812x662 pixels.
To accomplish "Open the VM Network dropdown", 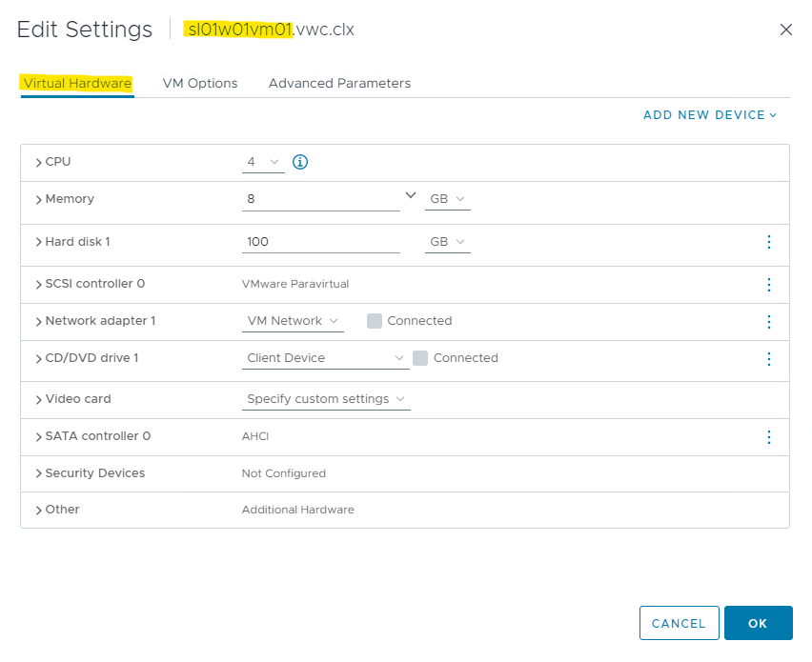I will click(x=294, y=321).
